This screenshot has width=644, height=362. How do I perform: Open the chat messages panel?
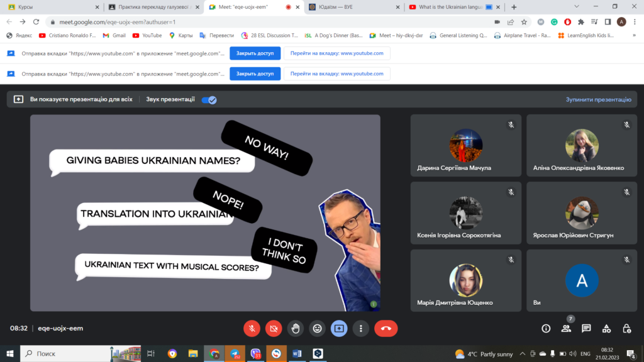[586, 328]
